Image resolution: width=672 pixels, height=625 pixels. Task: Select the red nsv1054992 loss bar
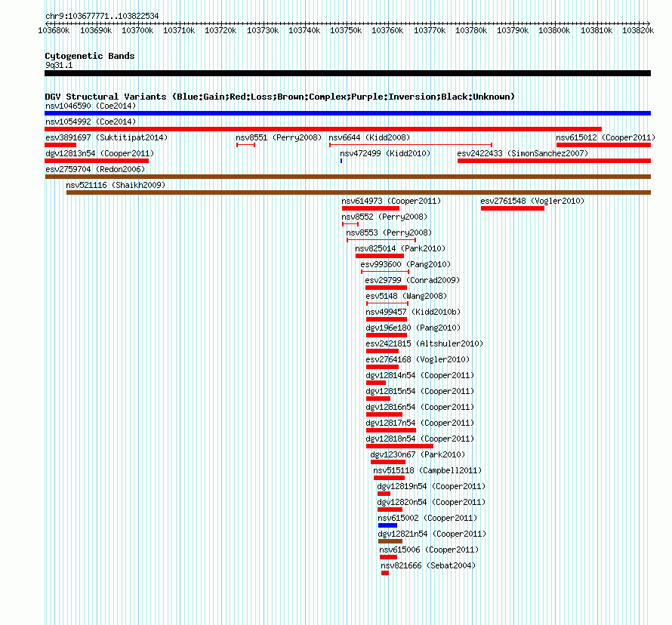point(323,129)
